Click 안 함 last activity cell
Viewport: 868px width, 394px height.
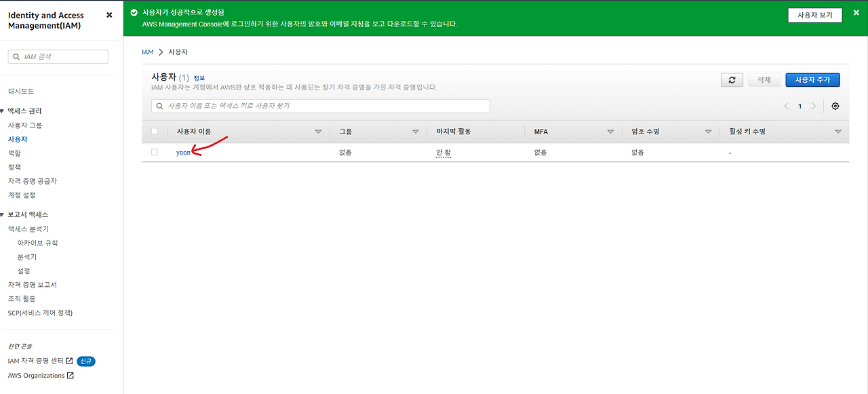click(443, 153)
